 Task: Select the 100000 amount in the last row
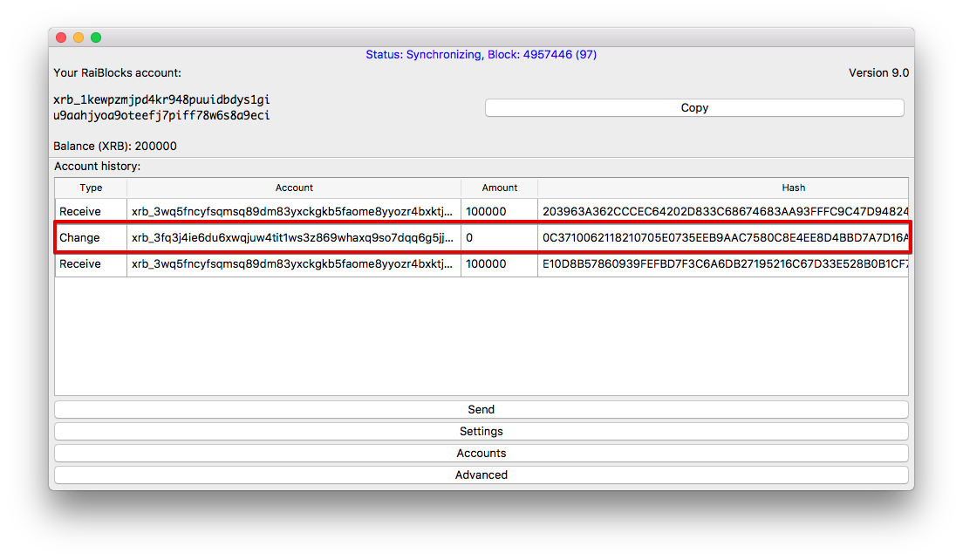499,264
